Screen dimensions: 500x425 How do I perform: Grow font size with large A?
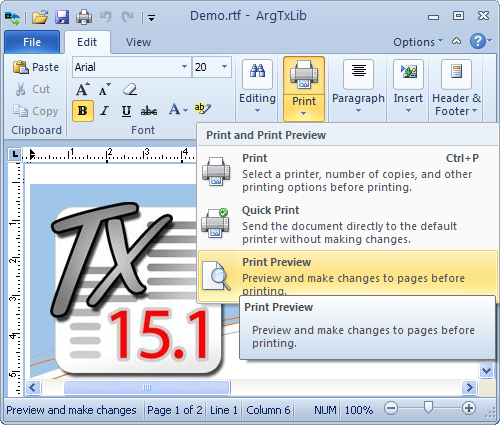coord(83,89)
